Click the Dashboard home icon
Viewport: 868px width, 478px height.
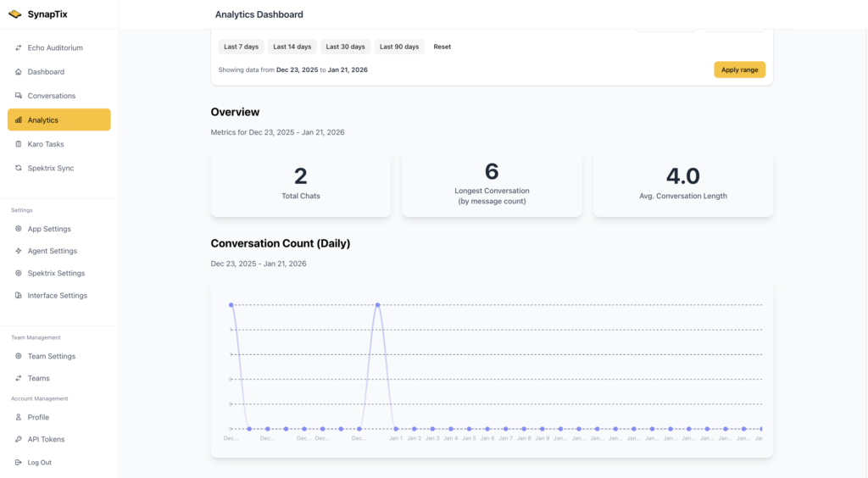(x=19, y=72)
